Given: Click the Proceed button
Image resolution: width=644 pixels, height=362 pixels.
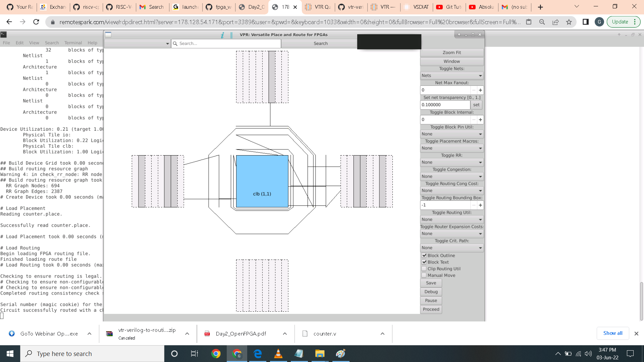Looking at the screenshot, I should coord(431,309).
